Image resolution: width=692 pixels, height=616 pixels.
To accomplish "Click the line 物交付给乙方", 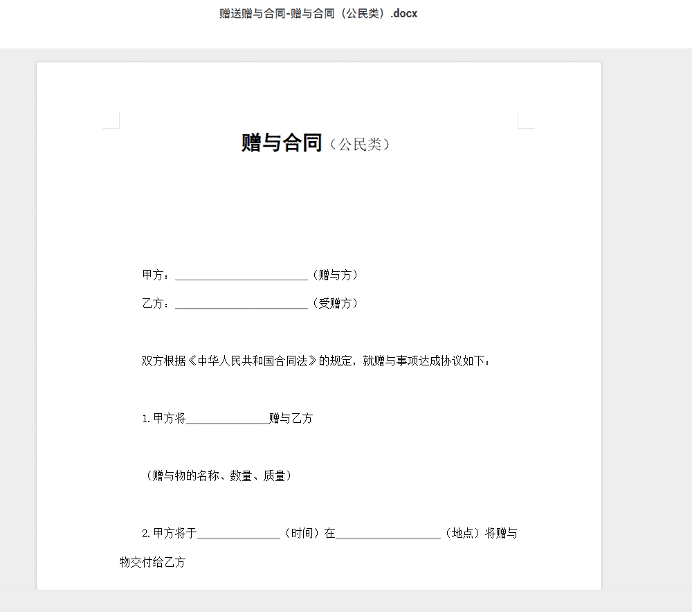I will 153,562.
